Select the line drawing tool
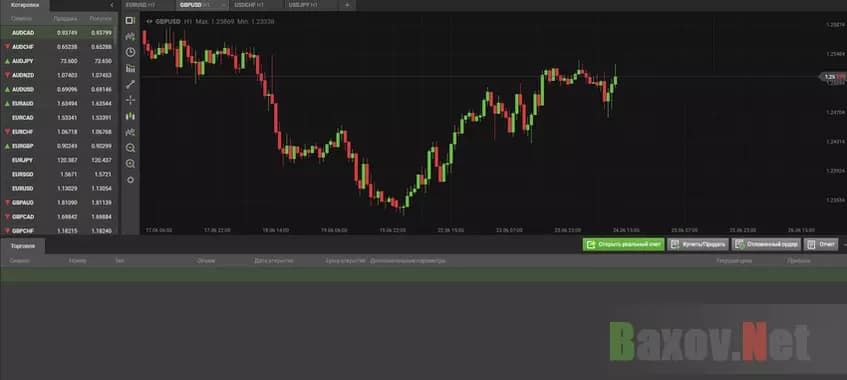This screenshot has height=380, width=847. (130, 84)
